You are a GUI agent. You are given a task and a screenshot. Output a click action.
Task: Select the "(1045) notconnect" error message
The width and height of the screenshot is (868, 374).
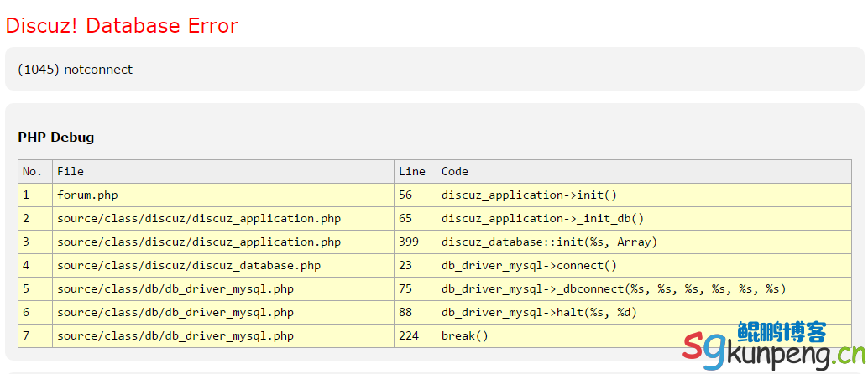pyautogui.click(x=76, y=69)
